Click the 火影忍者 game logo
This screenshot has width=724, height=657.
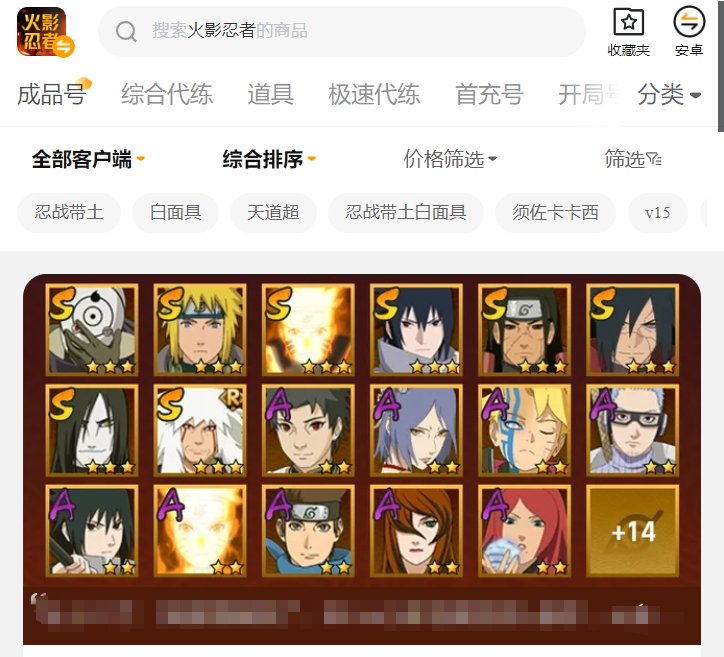pos(45,32)
